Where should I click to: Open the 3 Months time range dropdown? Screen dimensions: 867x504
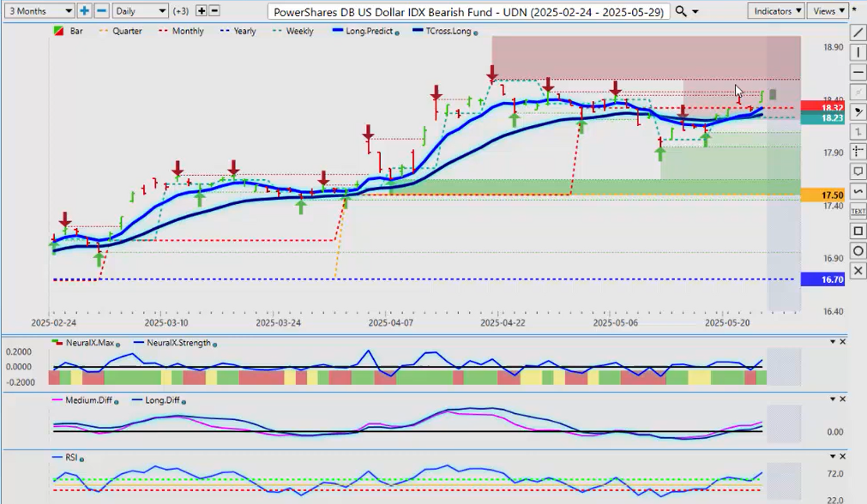point(39,11)
